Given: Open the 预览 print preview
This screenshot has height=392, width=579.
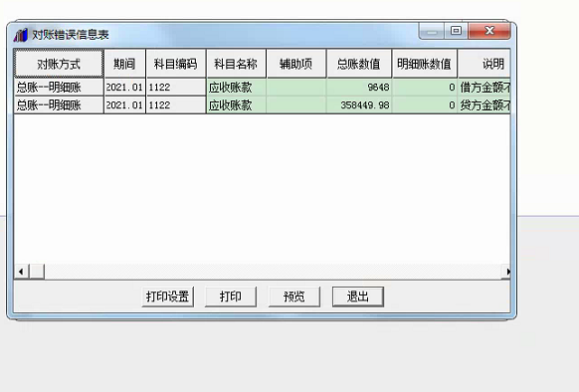Looking at the screenshot, I should pos(294,296).
